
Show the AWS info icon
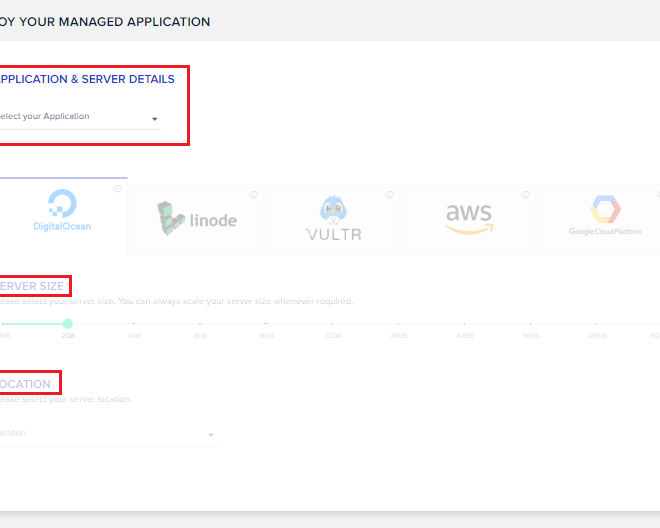(x=526, y=195)
